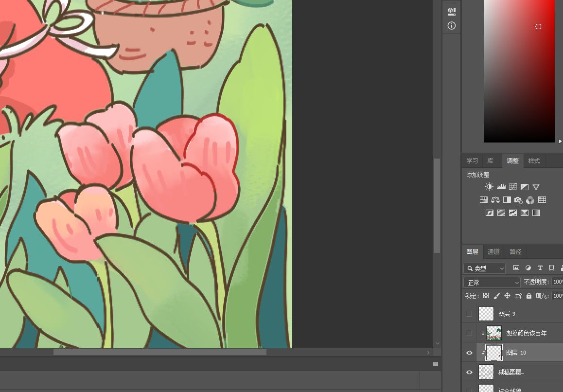
Task: Click the hue slider arrow marker
Action: point(560,141)
